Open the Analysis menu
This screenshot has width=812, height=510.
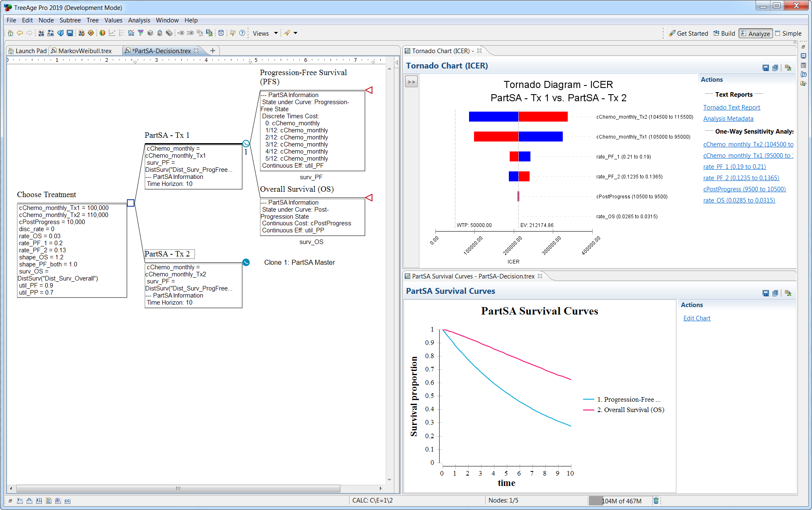(x=139, y=20)
